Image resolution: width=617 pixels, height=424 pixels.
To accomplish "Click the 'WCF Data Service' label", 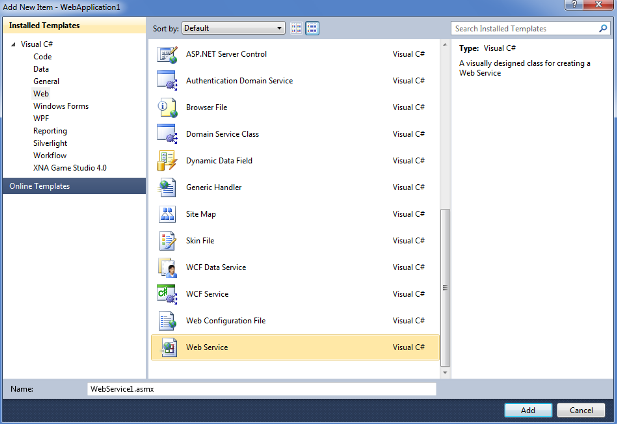I will tap(216, 267).
